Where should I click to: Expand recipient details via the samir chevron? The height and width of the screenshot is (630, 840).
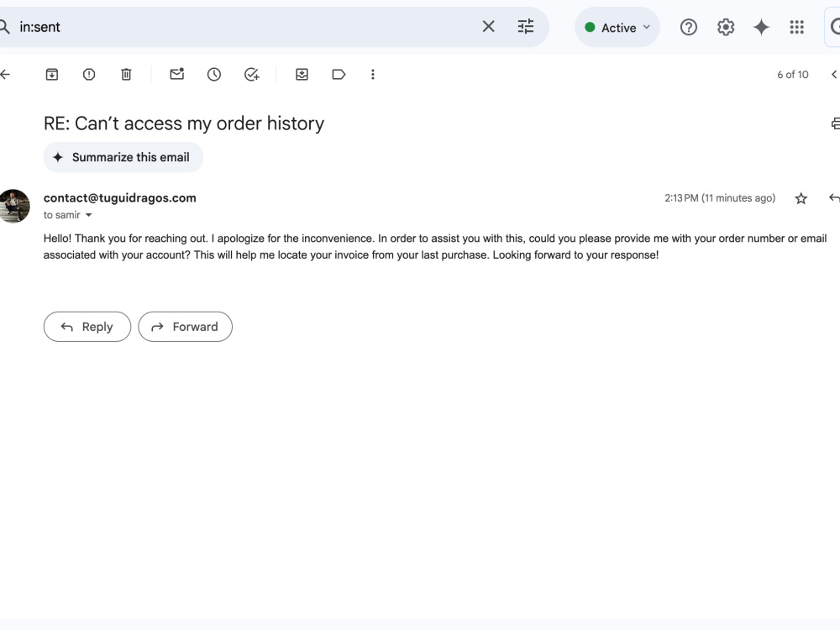pos(88,215)
